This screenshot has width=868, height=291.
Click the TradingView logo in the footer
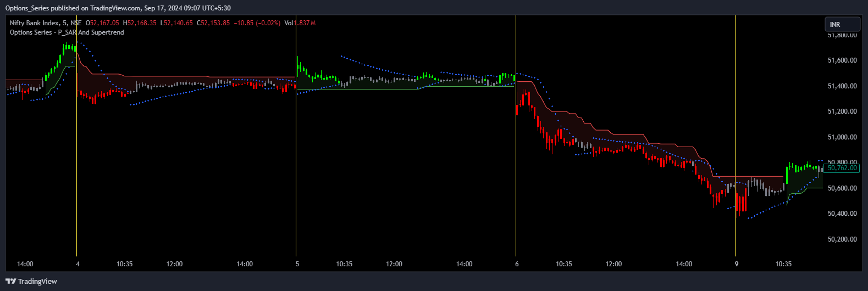point(31,281)
